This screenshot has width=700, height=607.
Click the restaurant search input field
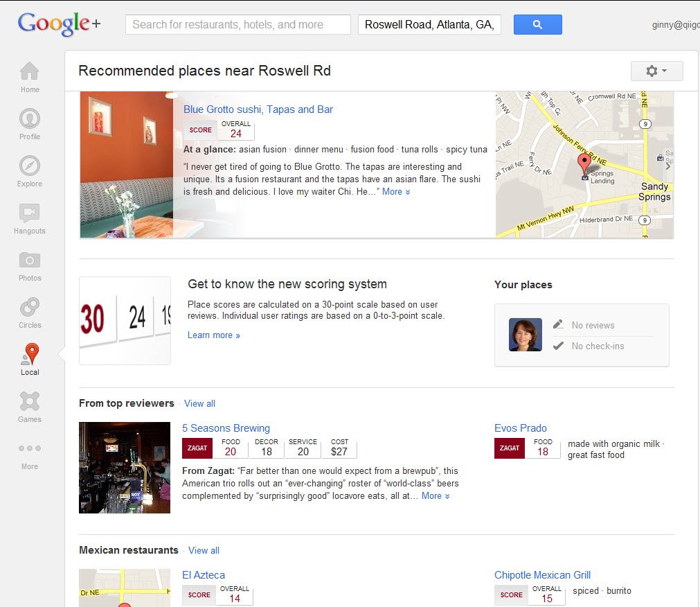tap(237, 24)
